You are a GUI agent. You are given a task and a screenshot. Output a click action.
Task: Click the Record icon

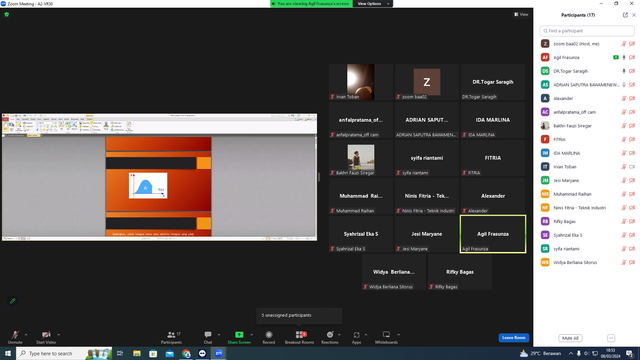pos(269,335)
